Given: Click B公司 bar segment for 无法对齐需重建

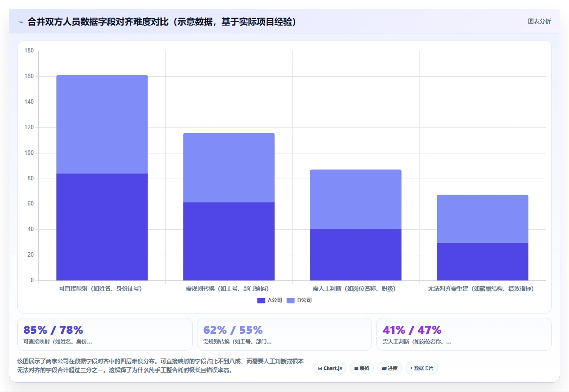Looking at the screenshot, I should [x=483, y=219].
